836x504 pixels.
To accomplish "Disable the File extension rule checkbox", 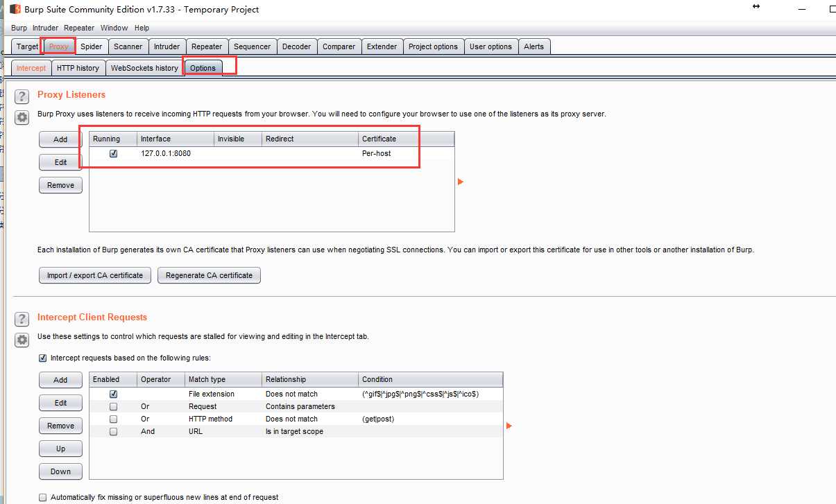I will pyautogui.click(x=113, y=394).
